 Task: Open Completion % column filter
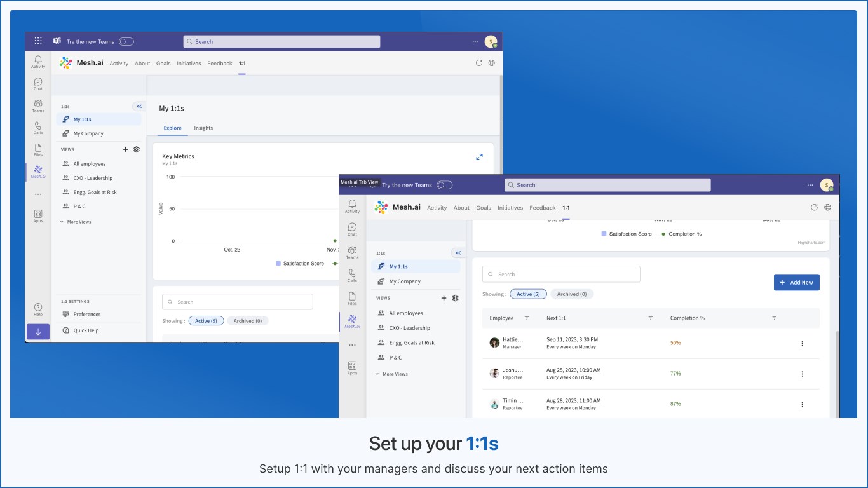774,318
